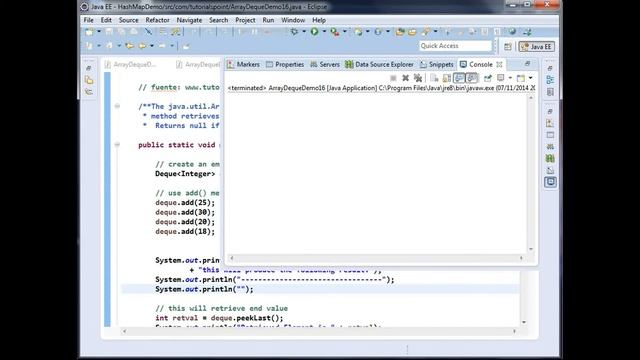Open the New Server dropdown arrow
Image resolution: width=640 pixels, height=360 pixels.
tap(368, 31)
